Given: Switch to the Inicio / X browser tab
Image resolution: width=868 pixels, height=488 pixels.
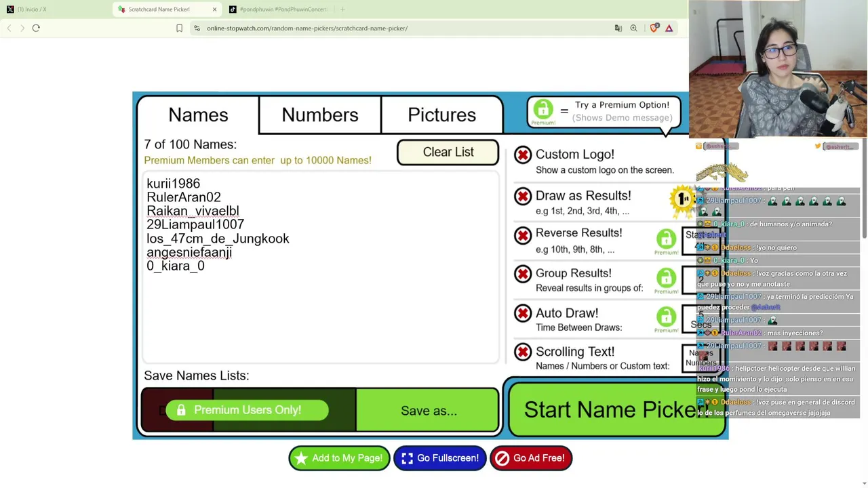Looking at the screenshot, I should pyautogui.click(x=31, y=9).
